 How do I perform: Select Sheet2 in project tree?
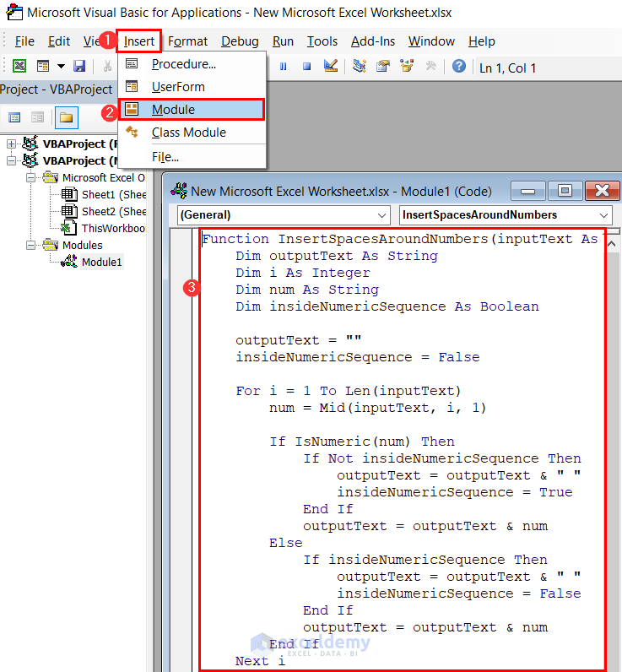[114, 211]
